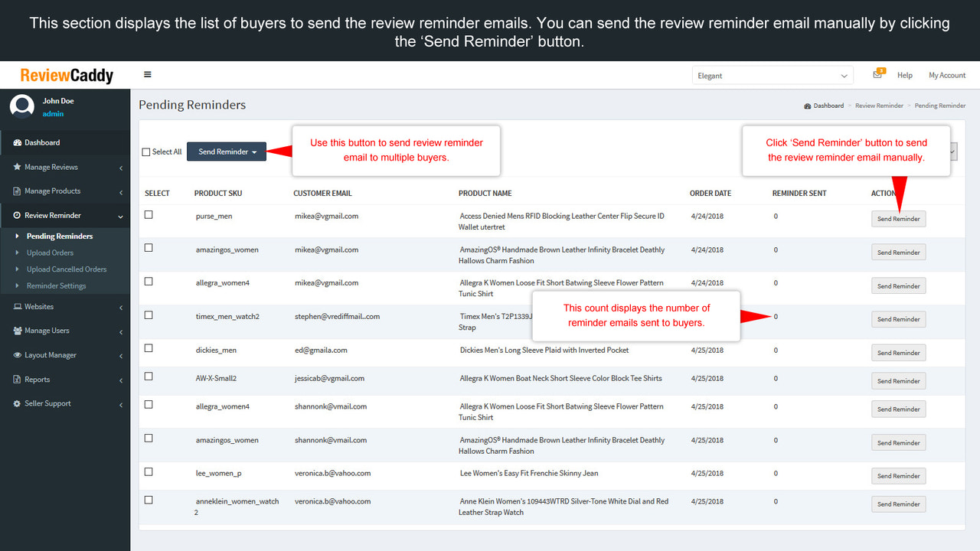Click the star icon for Manage Reviews
Image resolution: width=980 pixels, height=551 pixels.
[16, 167]
